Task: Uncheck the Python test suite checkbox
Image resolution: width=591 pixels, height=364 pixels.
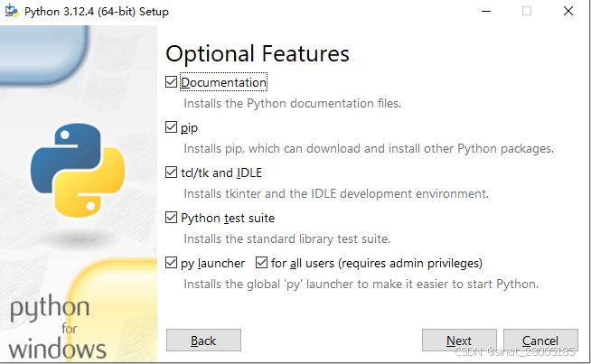Action: click(x=171, y=218)
